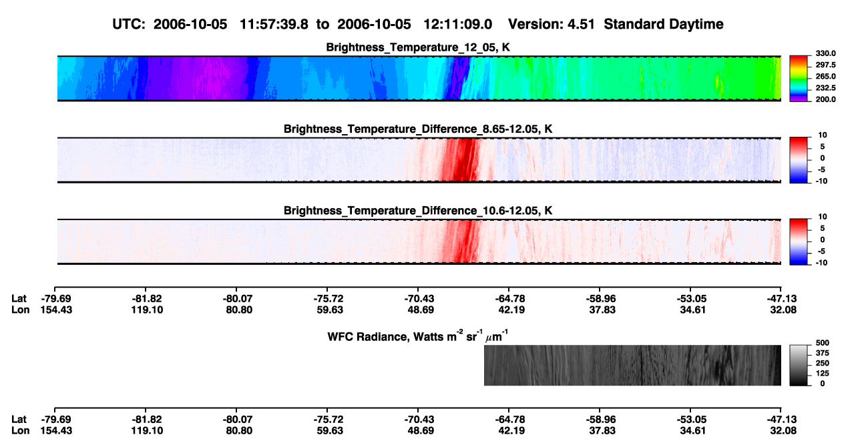
Task: Click the "-10" label on the 8.65-12.05 colorbar
Action: pos(821,181)
